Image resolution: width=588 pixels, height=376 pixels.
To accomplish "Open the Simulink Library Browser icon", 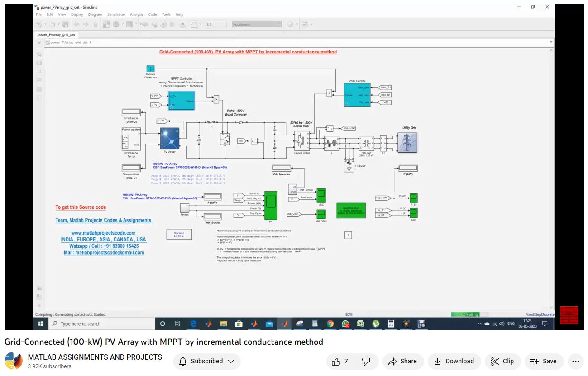I will (108, 24).
